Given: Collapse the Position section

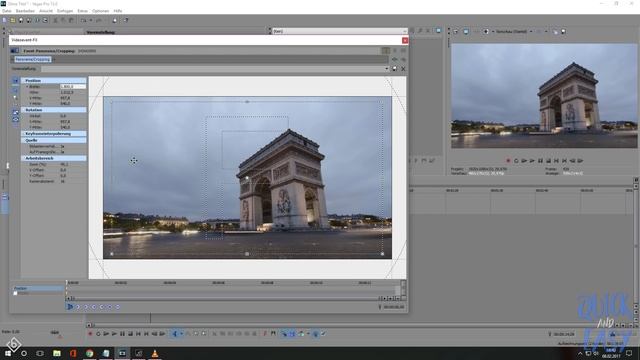Looking at the screenshot, I should tap(53, 80).
